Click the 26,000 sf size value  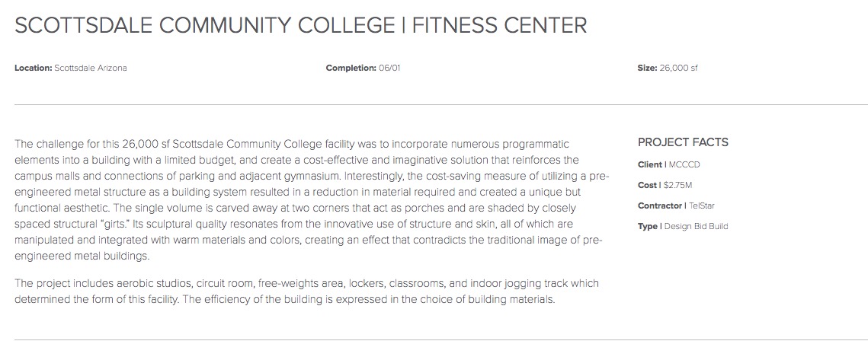pyautogui.click(x=679, y=68)
